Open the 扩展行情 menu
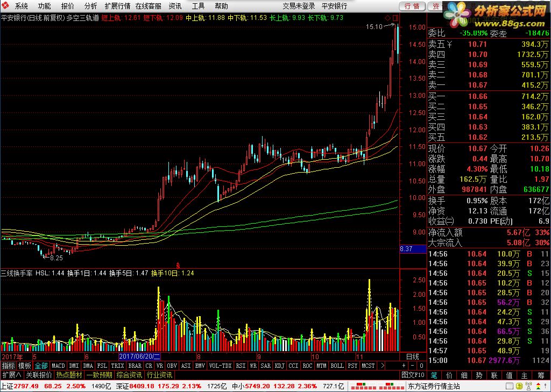551x392 pixels. pos(118,6)
